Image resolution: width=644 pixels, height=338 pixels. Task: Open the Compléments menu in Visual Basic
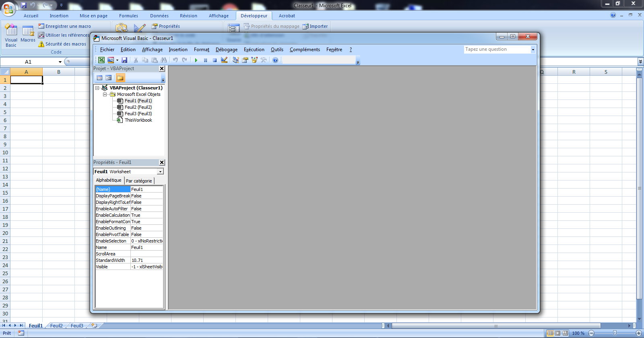305,50
